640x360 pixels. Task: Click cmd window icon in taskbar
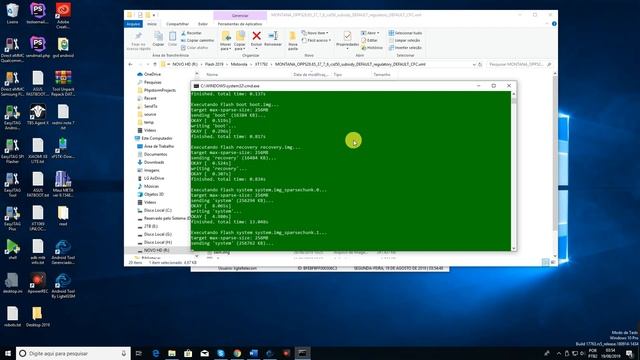point(302,353)
